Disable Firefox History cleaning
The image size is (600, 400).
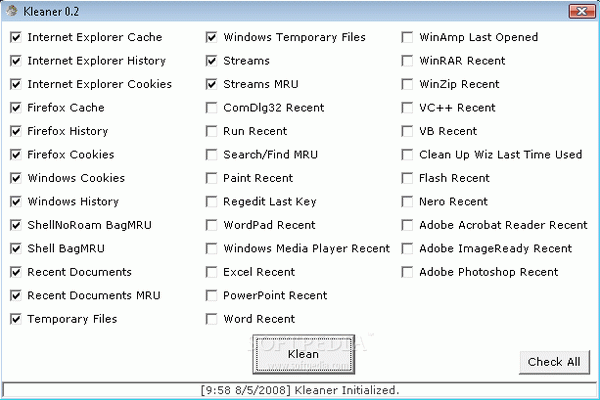pyautogui.click(x=16, y=131)
